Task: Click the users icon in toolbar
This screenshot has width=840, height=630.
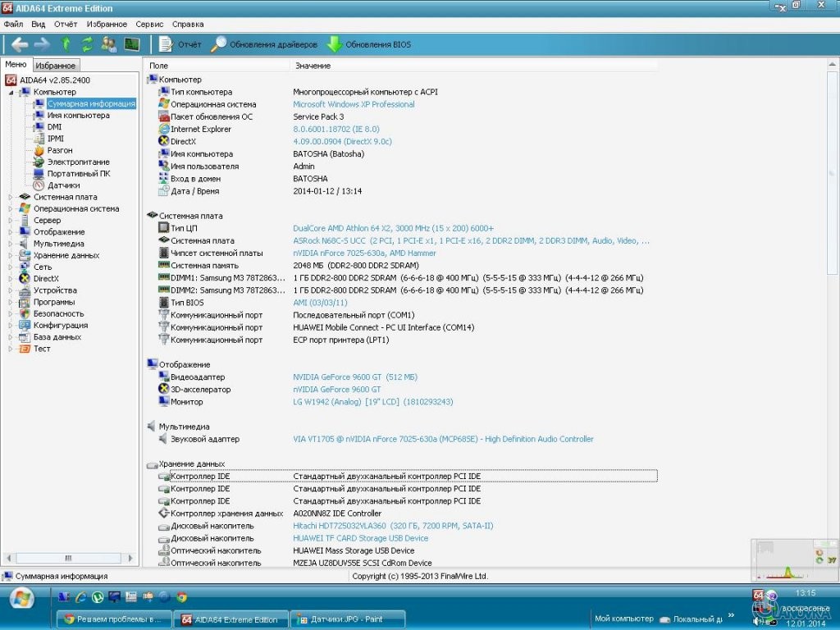Action: point(108,44)
